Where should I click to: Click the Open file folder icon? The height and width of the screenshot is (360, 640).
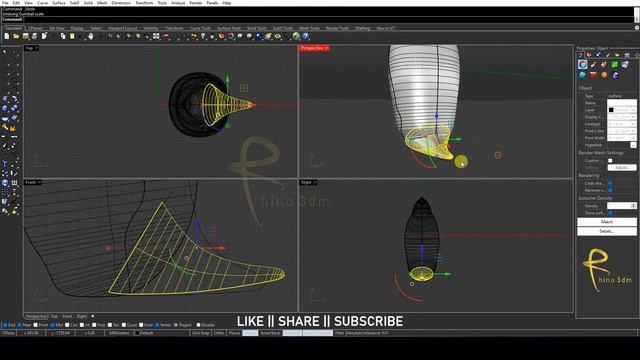pyautogui.click(x=16, y=36)
